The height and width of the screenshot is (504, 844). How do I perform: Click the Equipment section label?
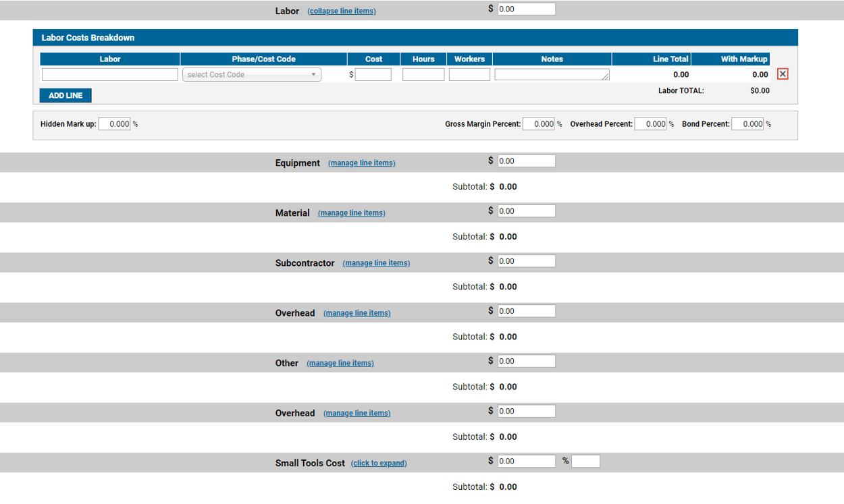pyautogui.click(x=298, y=163)
